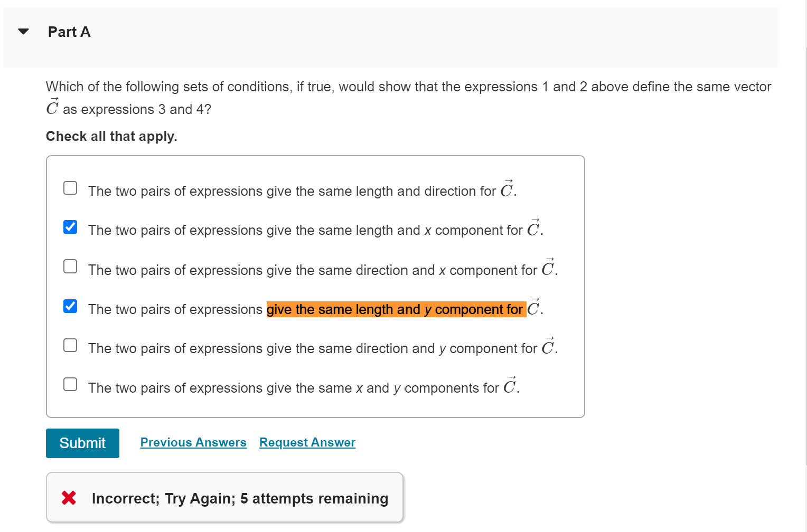
Task: Select the orange highlighted text
Action: point(396,309)
